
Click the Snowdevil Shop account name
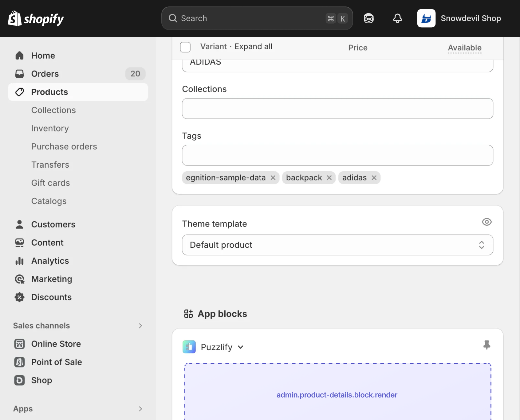471,18
